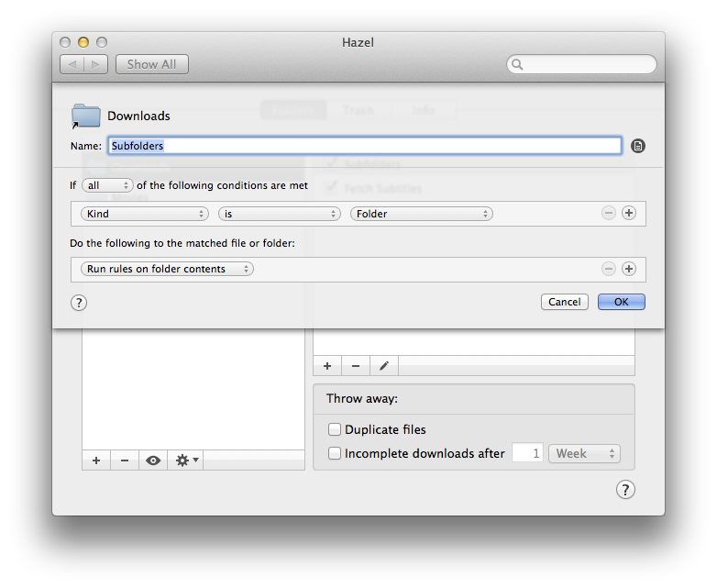This screenshot has height=588, width=717.
Task: Open the gear actions menu
Action: [x=185, y=460]
